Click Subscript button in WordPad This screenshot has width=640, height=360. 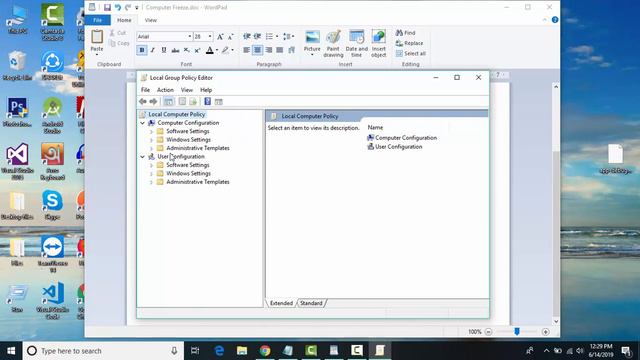pos(186,50)
